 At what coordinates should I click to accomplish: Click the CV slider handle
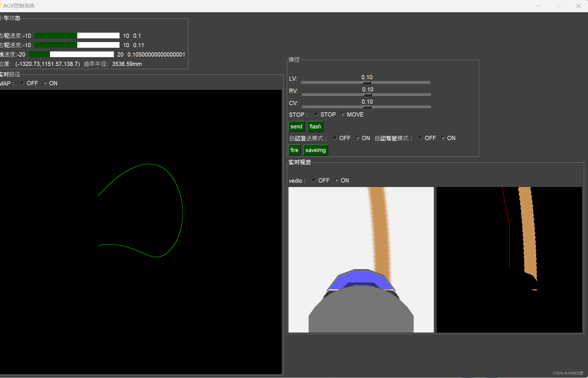tap(367, 107)
